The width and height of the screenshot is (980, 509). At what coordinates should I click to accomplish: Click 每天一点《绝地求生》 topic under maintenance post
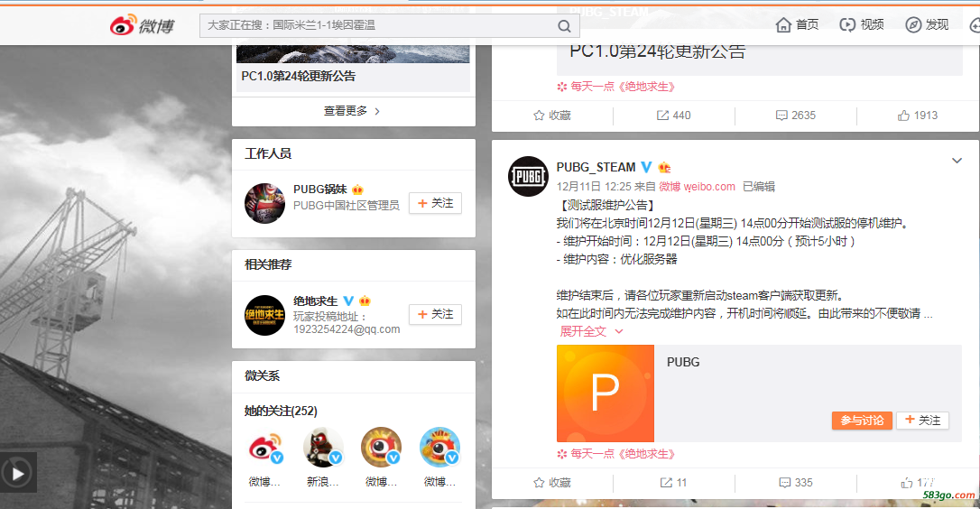point(616,454)
